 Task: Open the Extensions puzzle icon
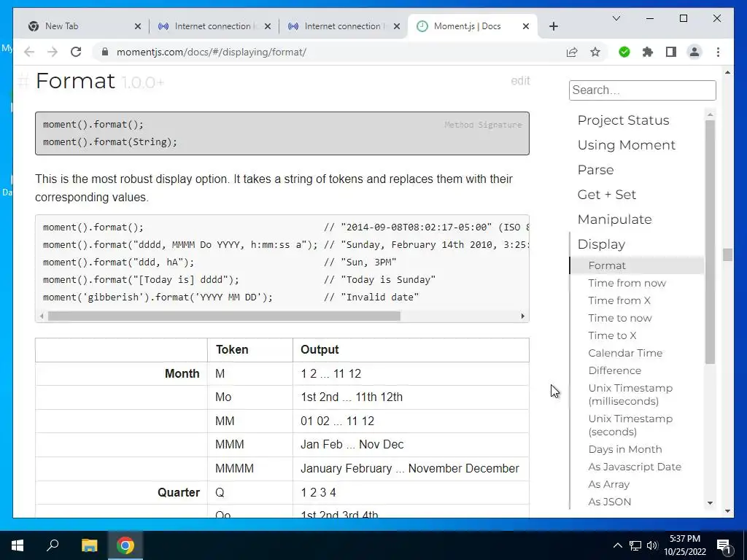click(x=648, y=52)
